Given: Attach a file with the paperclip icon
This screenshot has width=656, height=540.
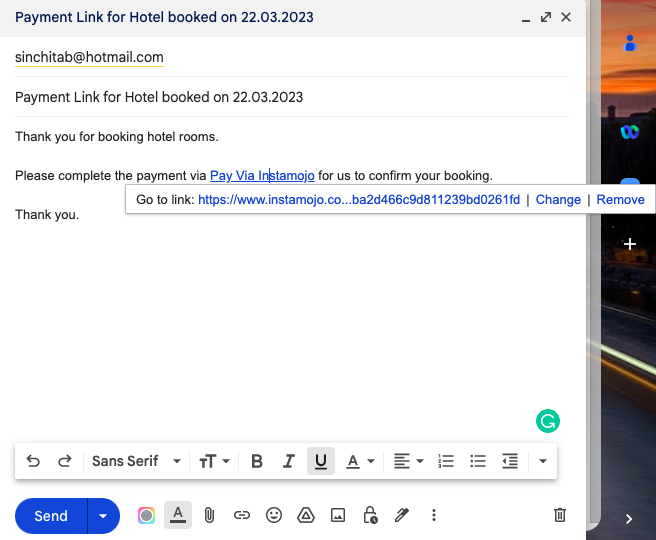Looking at the screenshot, I should pyautogui.click(x=209, y=516).
